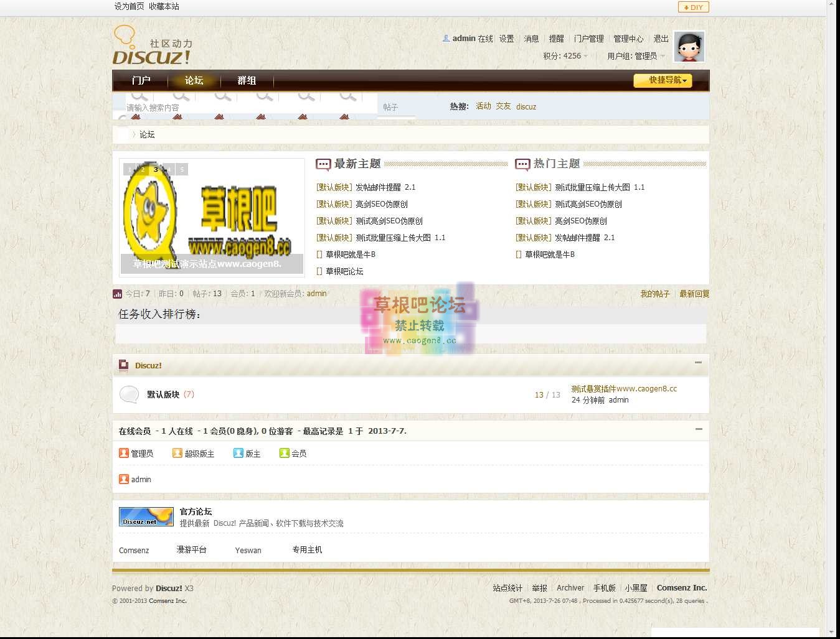The height and width of the screenshot is (639, 840).
Task: Switch to the 群组 groups tab
Action: click(247, 80)
